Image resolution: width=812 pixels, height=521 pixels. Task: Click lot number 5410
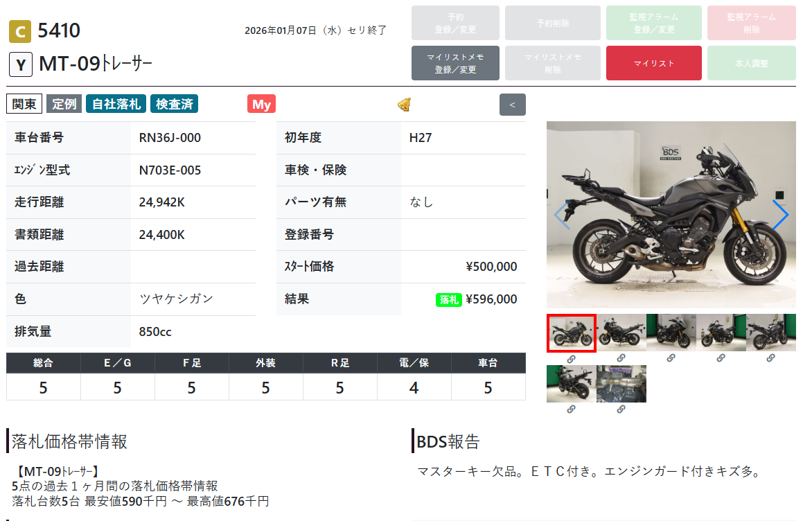[x=59, y=31]
